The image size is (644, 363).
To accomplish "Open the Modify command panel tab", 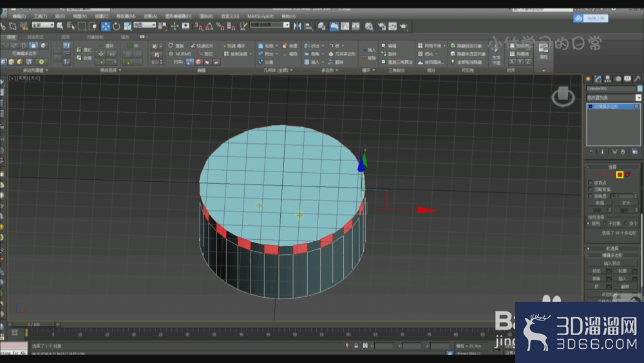I will 598,79.
